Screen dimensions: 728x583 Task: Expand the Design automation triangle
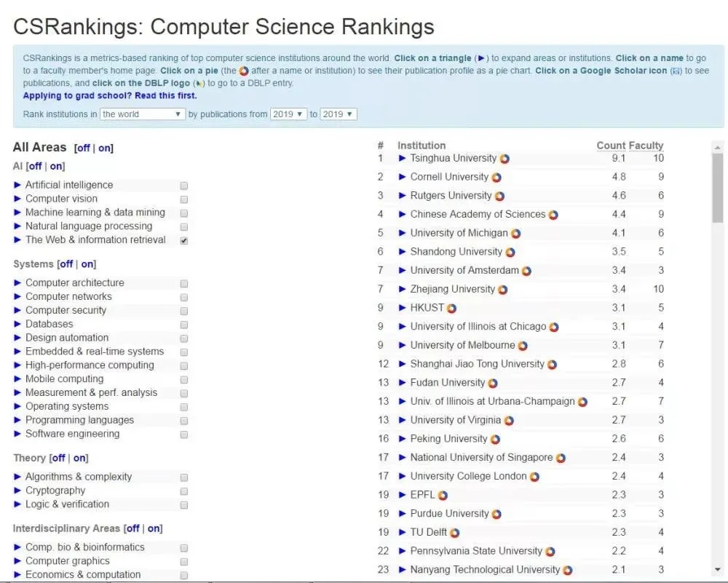coord(17,338)
